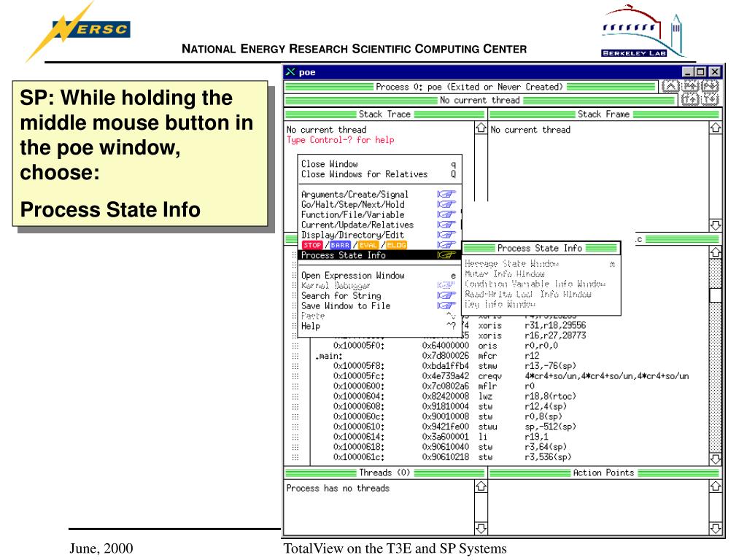Click the NERSC lightning bolt logo

click(x=76, y=31)
